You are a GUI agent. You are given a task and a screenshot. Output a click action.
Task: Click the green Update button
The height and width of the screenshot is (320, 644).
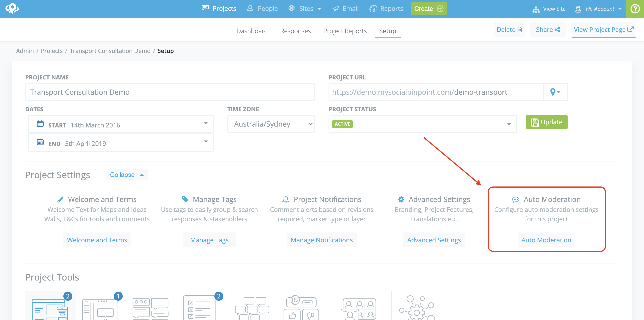pos(546,122)
